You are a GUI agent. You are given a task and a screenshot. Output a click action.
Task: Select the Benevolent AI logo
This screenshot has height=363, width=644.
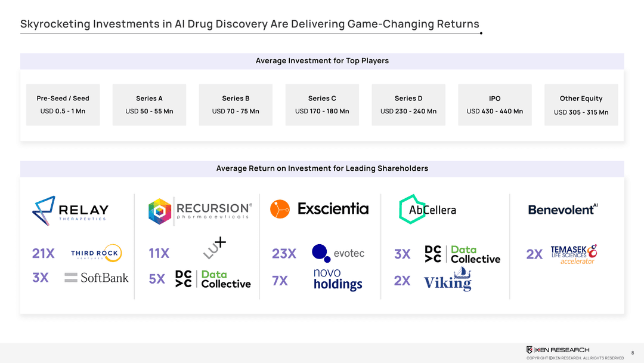[562, 209]
